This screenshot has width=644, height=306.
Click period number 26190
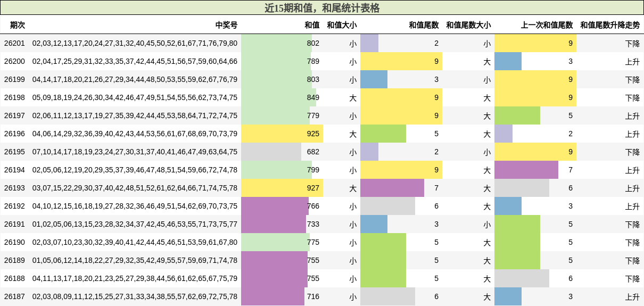[x=14, y=242]
